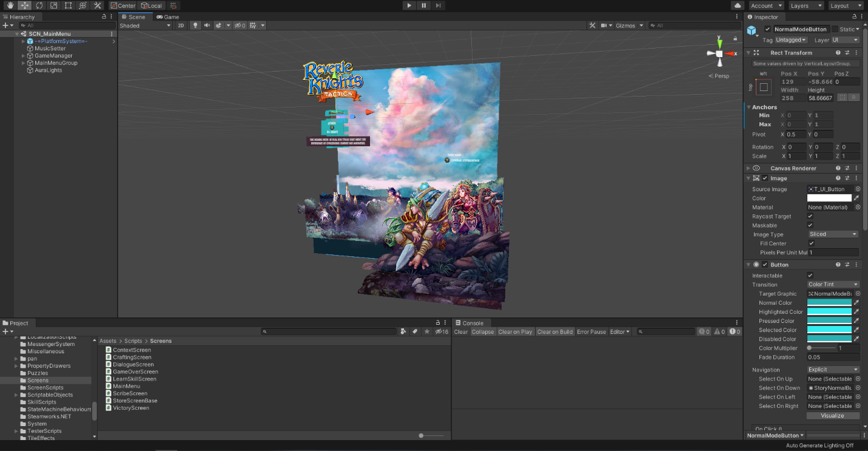Lock the Inspector panel

point(855,17)
